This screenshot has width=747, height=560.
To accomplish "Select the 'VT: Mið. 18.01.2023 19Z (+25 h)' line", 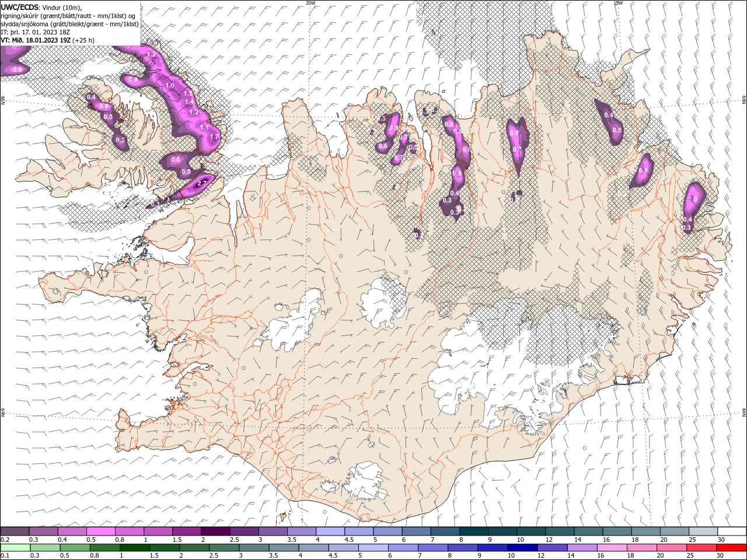I will click(48, 40).
